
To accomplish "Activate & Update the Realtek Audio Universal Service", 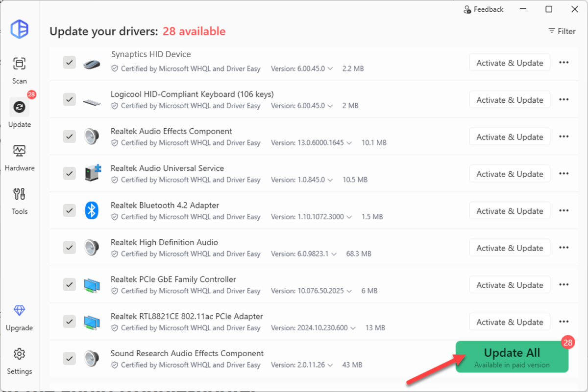I will pos(510,173).
